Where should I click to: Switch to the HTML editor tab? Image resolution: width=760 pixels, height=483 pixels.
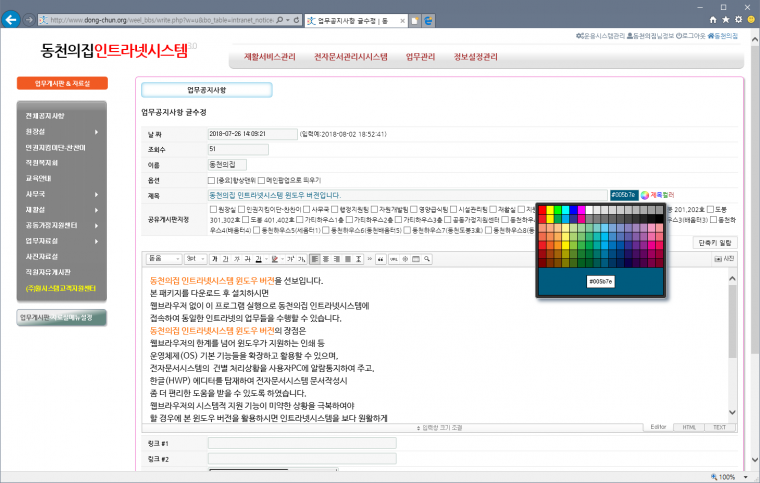(x=687, y=426)
